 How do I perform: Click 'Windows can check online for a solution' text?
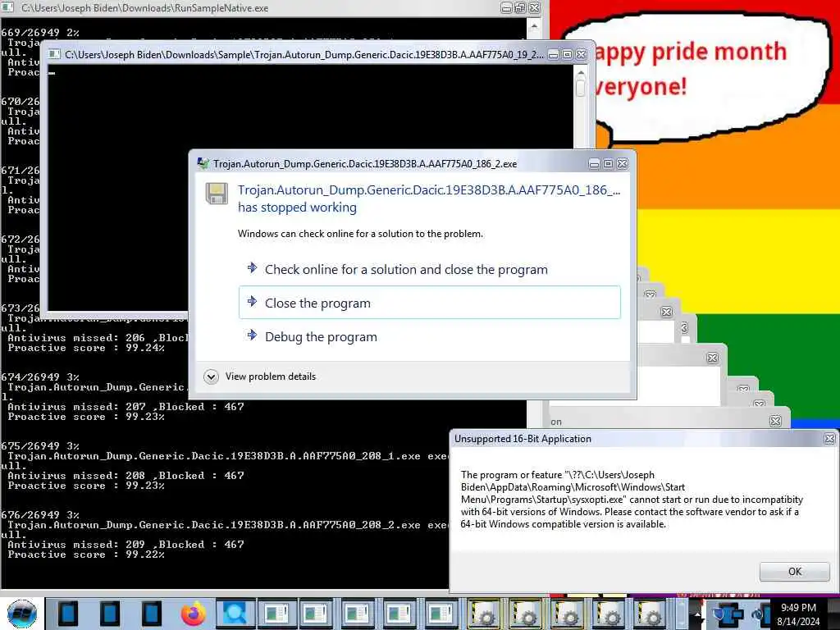click(360, 234)
